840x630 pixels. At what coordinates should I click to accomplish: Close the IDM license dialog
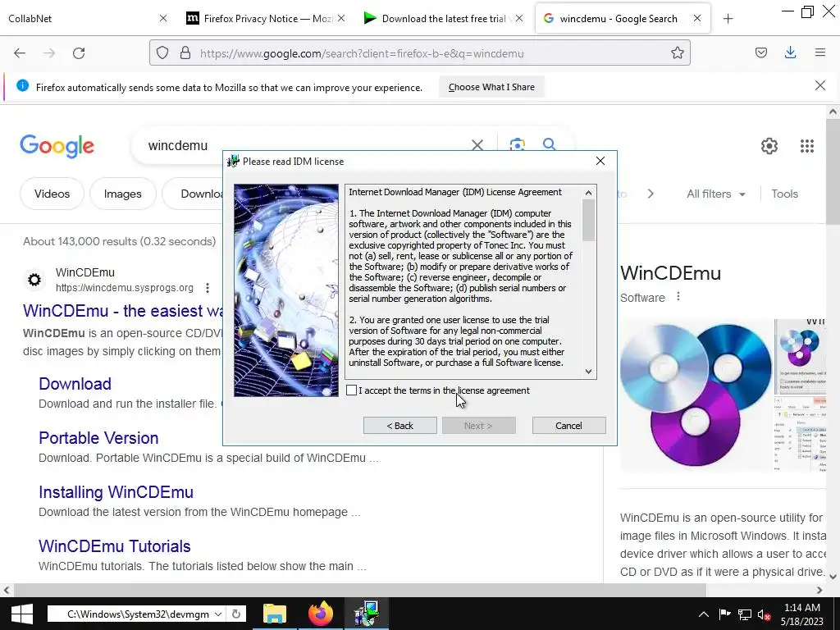tap(600, 162)
